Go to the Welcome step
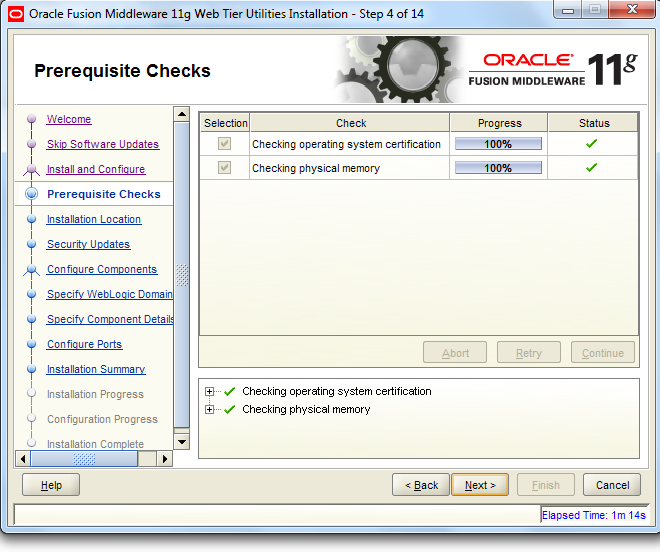 tap(69, 119)
